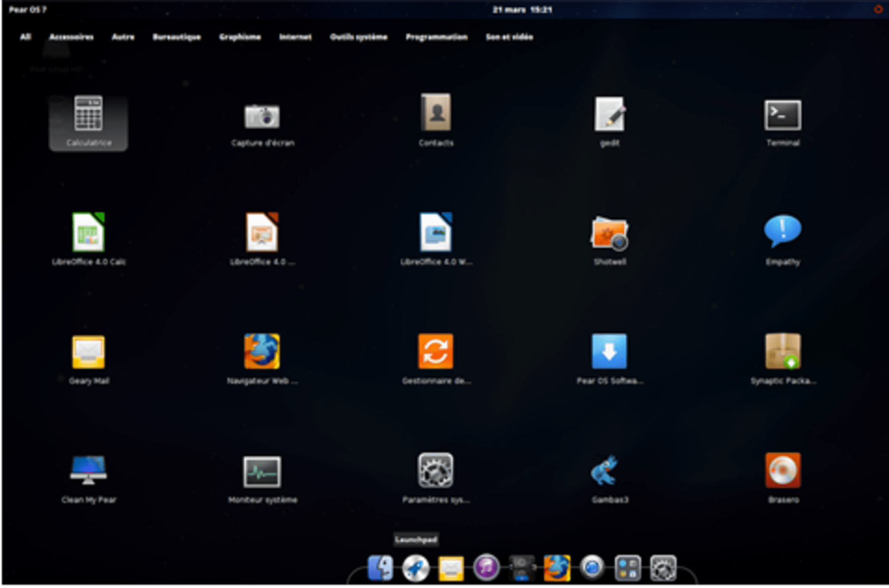
Task: Select the Graphisme category
Action: pos(240,37)
